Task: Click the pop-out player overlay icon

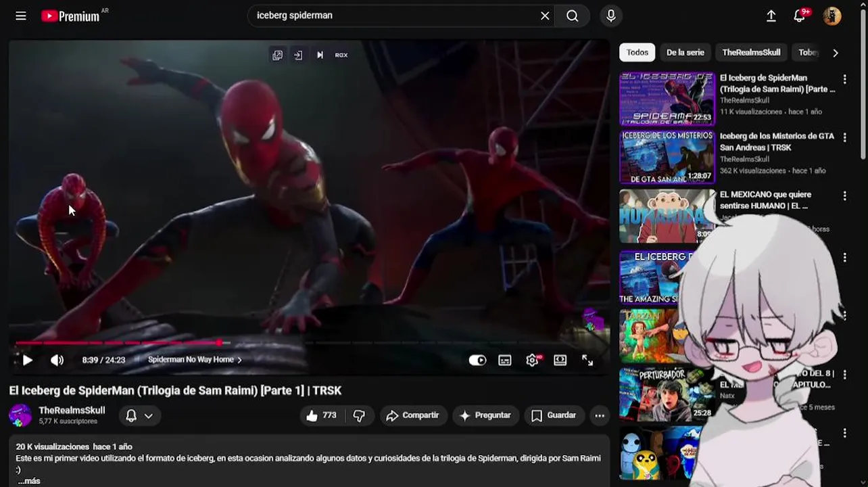Action: click(x=277, y=55)
